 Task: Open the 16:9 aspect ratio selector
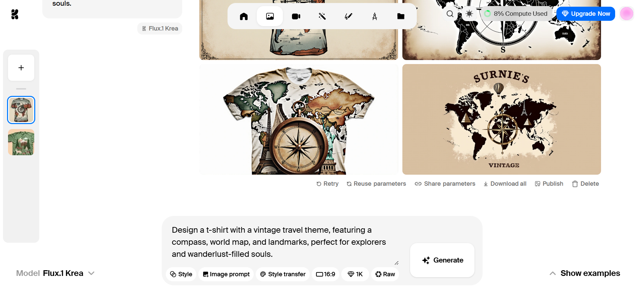[x=326, y=274]
